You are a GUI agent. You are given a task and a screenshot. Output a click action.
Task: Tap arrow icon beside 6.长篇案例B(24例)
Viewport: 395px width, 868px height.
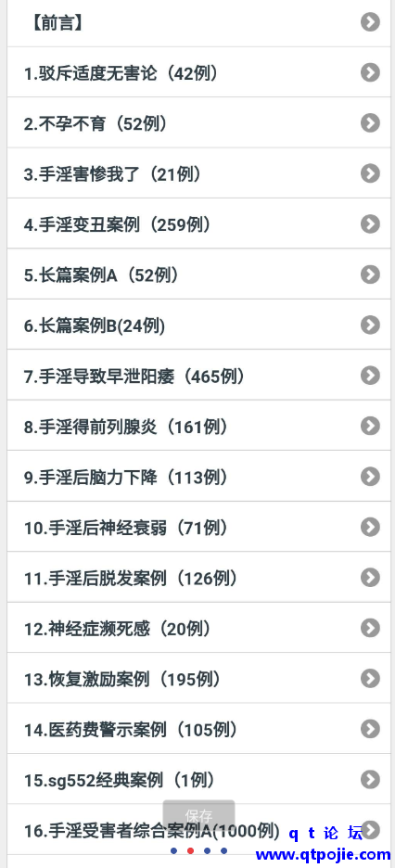pyautogui.click(x=370, y=325)
